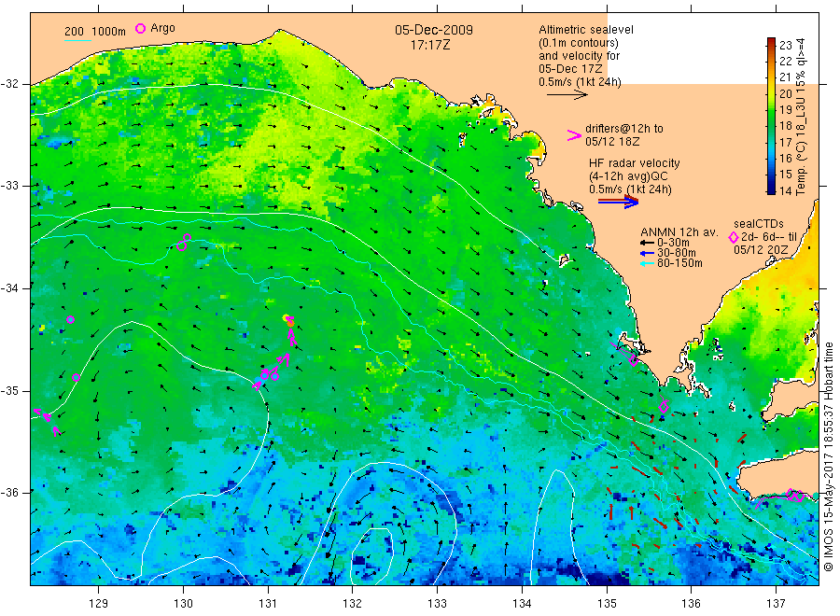The image size is (840, 616).
Task: Click the 'HF radar velocity' legend text
Action: 635,163
